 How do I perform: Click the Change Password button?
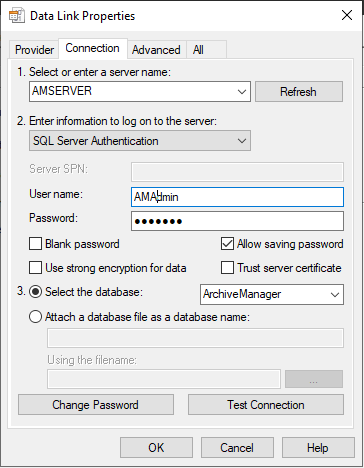(96, 405)
